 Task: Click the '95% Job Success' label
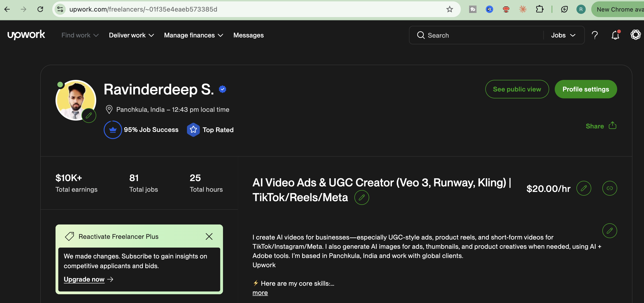tap(151, 130)
